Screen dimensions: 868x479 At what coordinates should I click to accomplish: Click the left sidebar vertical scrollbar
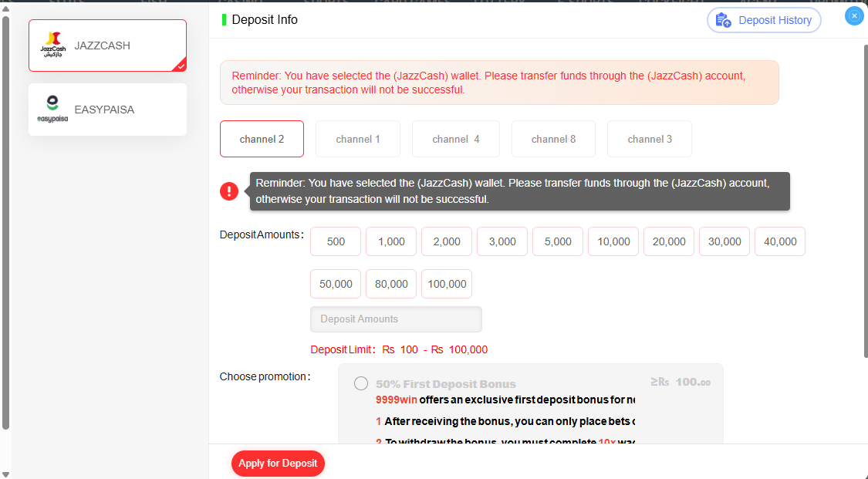click(5, 222)
